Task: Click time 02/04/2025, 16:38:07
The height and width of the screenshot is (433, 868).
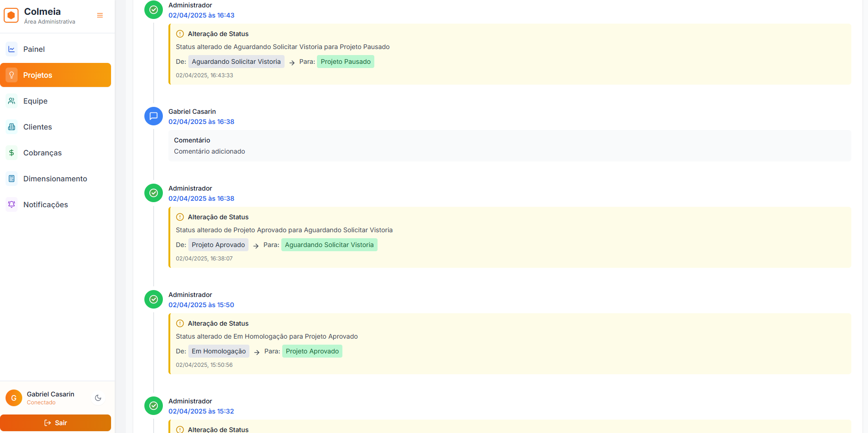Action: tap(204, 259)
